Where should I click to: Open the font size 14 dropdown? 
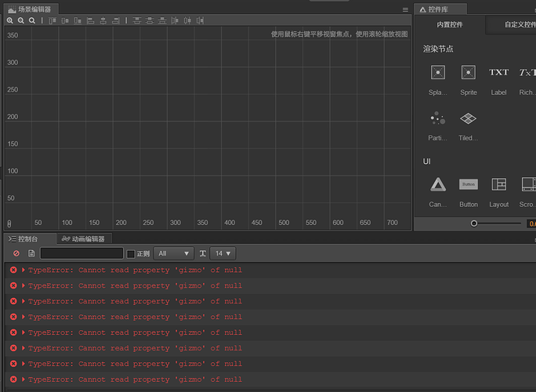[223, 253]
